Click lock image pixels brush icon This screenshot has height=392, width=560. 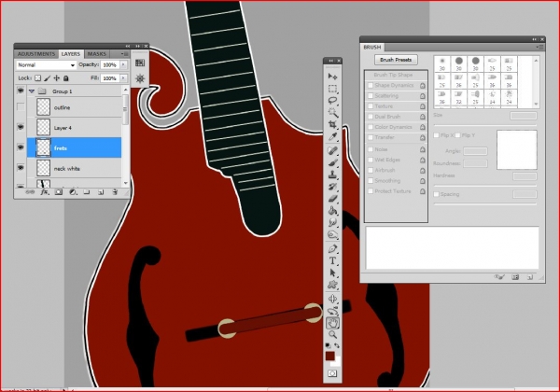tap(48, 77)
